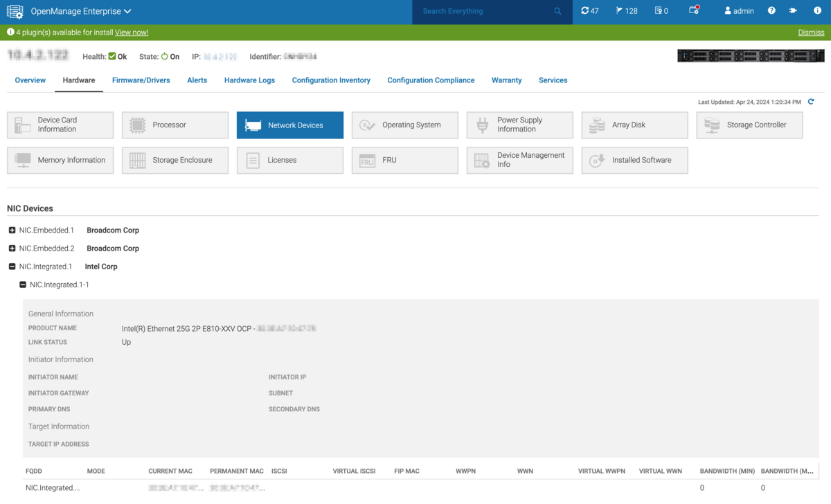831x504 pixels.
Task: View alerts flagged with count 128
Action: pyautogui.click(x=626, y=11)
